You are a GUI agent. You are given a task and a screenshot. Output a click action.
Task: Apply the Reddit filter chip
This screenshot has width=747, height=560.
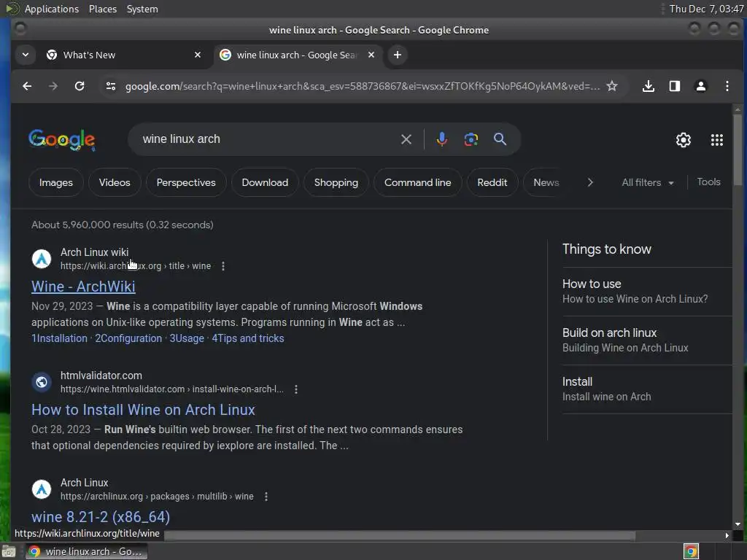pos(492,182)
